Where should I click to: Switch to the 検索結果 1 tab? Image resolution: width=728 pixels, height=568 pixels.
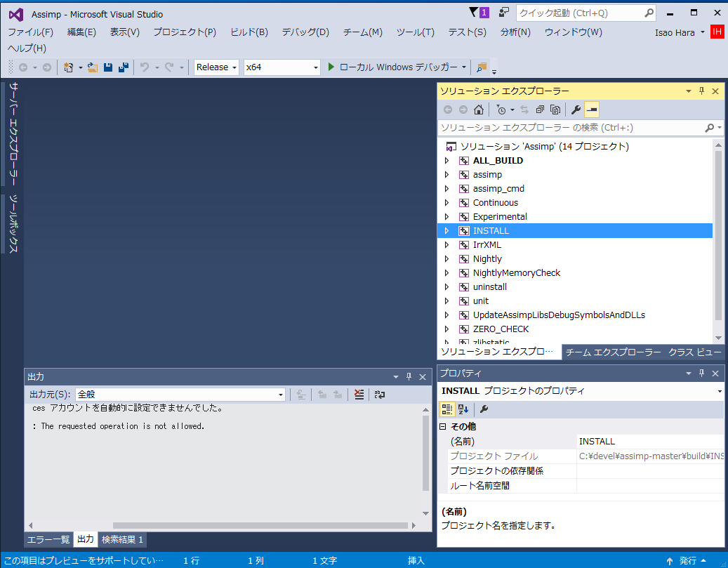pyautogui.click(x=123, y=540)
